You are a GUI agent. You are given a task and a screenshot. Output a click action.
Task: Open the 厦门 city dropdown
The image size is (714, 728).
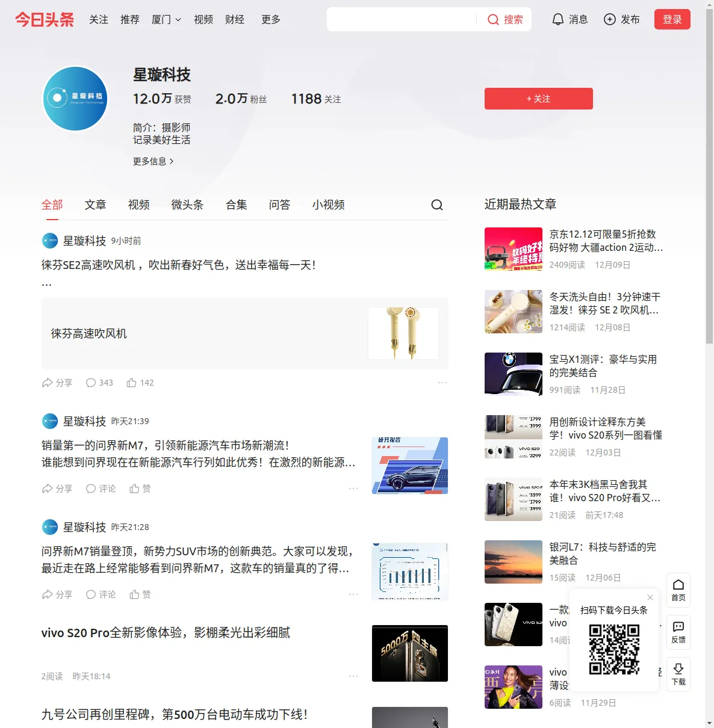tap(166, 20)
